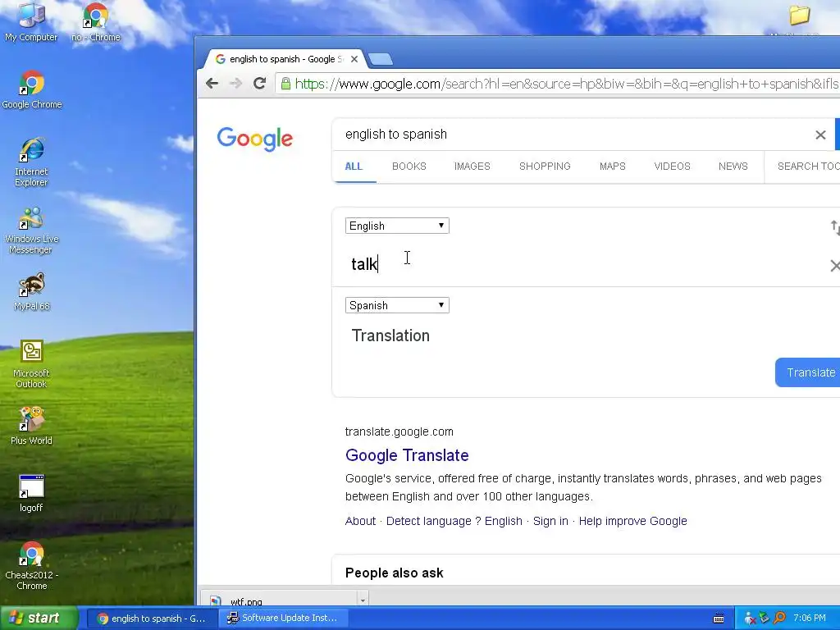Open the folder icon on desktop top-right
The height and width of the screenshot is (630, 840).
click(x=799, y=16)
